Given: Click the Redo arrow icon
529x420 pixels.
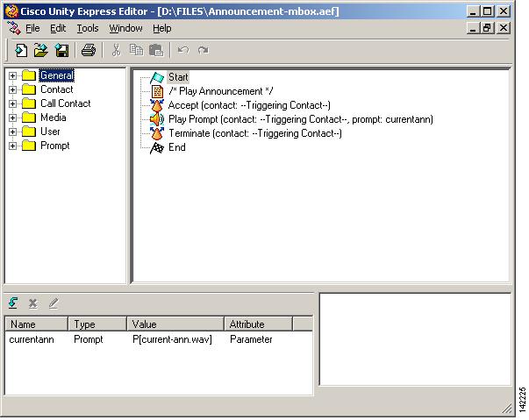Looking at the screenshot, I should click(204, 51).
